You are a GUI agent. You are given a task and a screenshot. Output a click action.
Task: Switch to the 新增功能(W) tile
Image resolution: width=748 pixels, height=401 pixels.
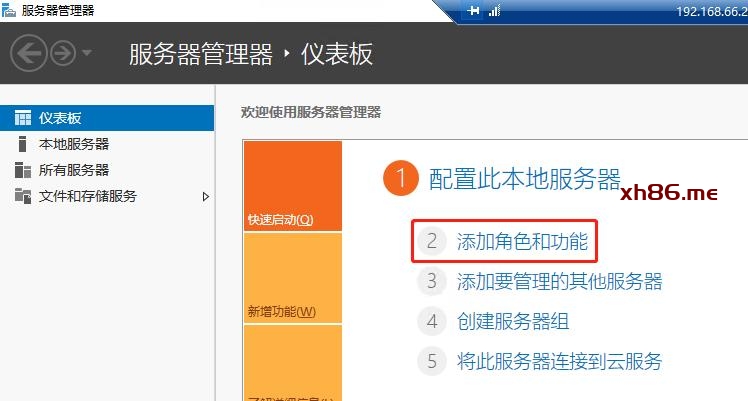[292, 278]
